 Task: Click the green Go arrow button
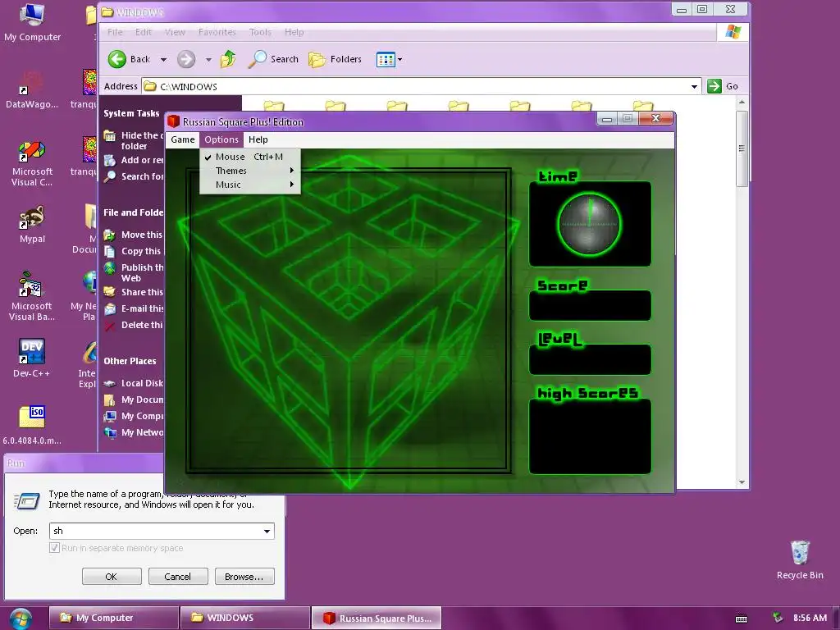[714, 86]
